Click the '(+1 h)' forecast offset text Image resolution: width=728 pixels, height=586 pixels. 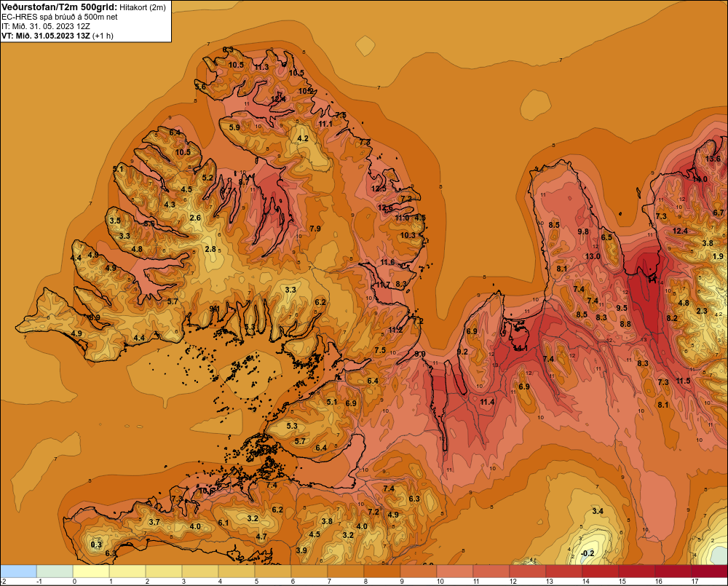(x=103, y=36)
